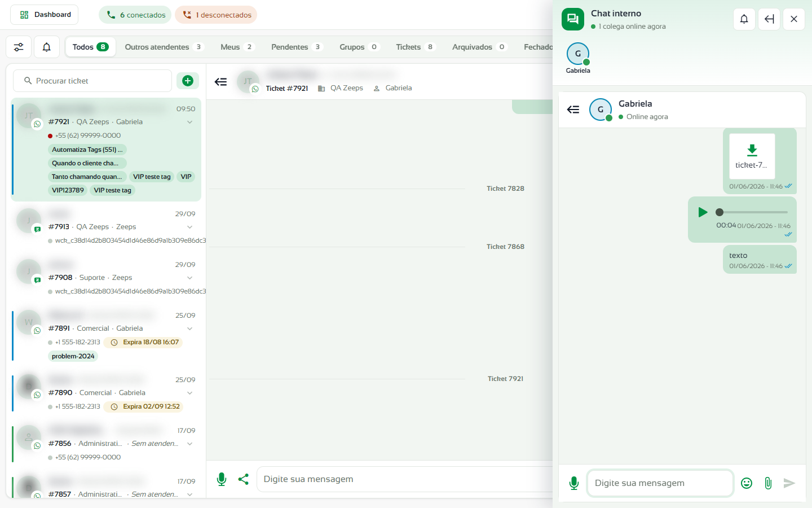This screenshot has height=508, width=812.
Task: Send the internal chat message
Action: coord(789,483)
